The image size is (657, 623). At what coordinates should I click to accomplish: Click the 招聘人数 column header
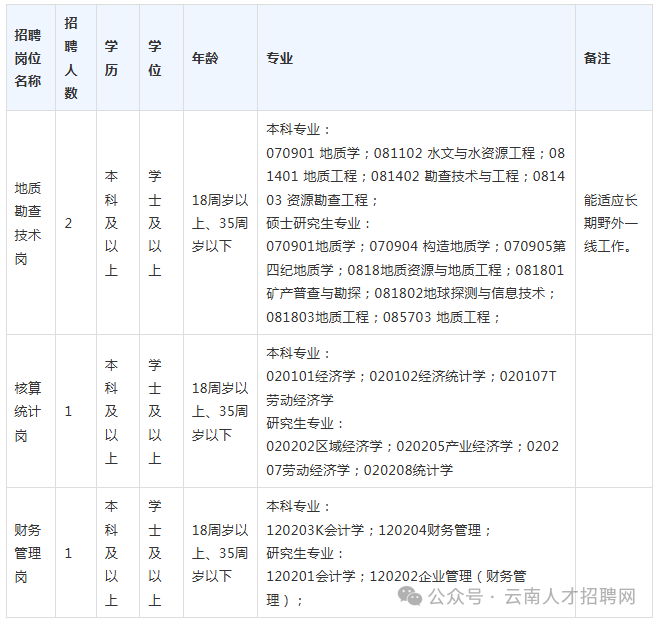tap(76, 58)
